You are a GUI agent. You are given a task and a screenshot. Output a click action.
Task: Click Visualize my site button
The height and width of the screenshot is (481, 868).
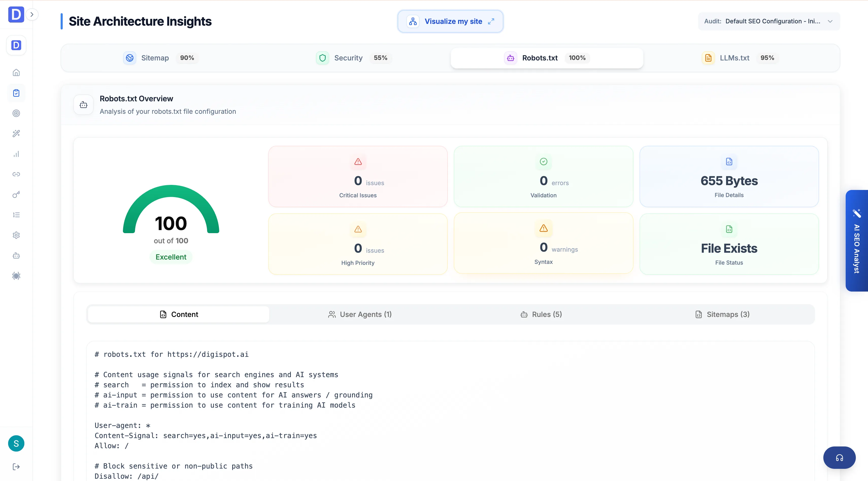tap(450, 21)
